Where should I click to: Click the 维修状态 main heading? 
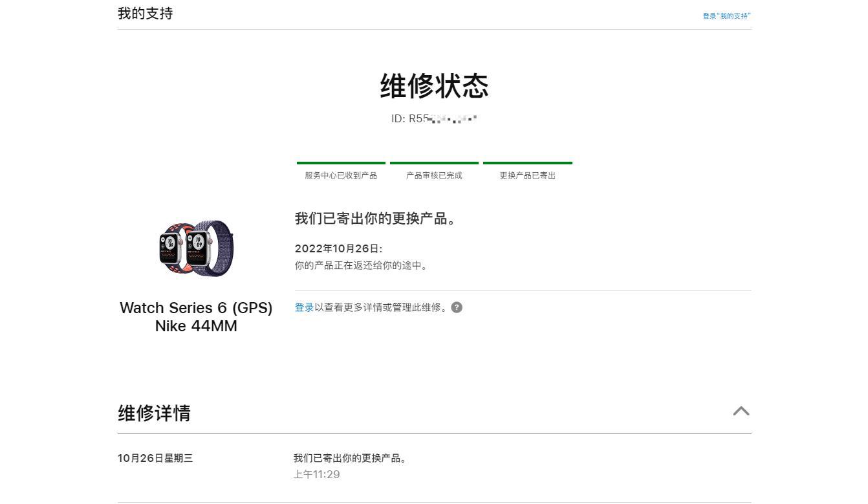(434, 86)
